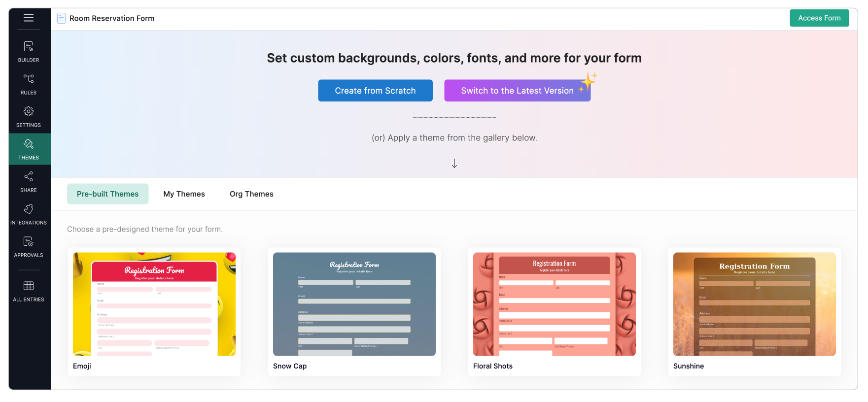Select the Snow Cap theme preview
The width and height of the screenshot is (868, 402).
(x=354, y=304)
